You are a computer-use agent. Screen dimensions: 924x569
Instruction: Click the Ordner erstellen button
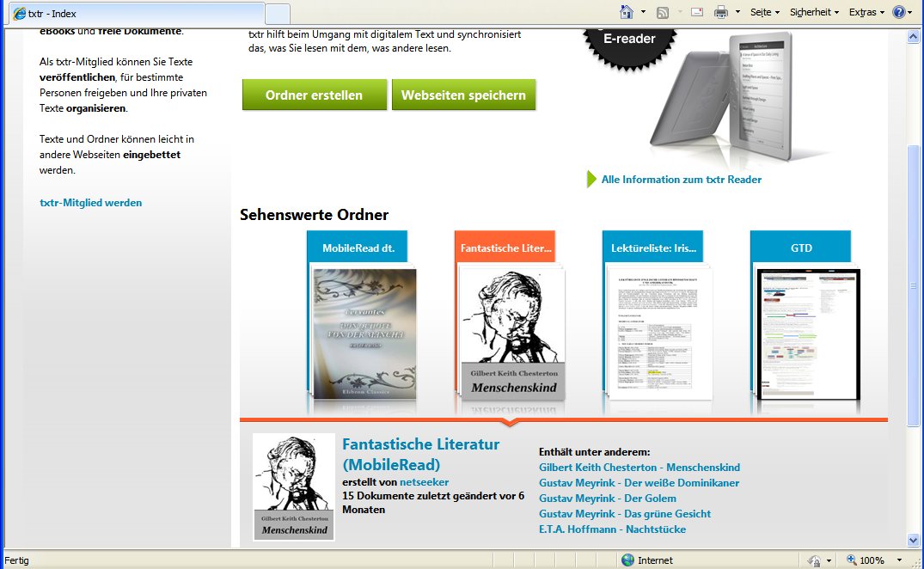click(x=314, y=95)
